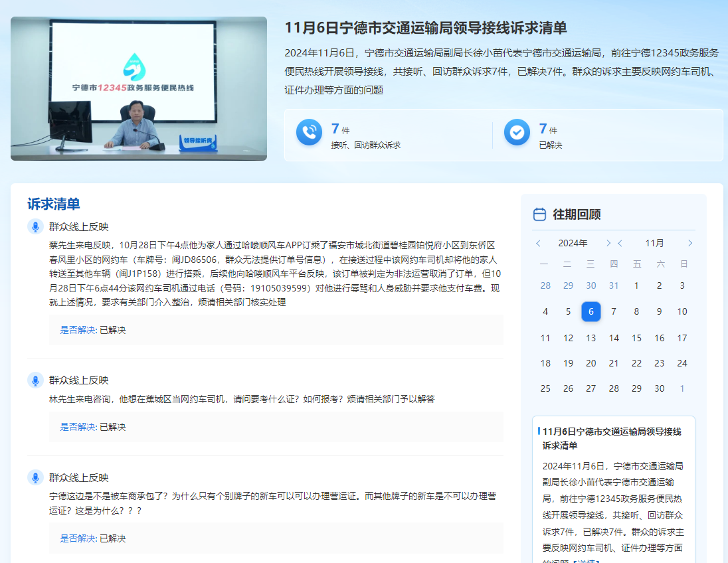The image size is (728, 563).
Task: Click the calendar icon next to 往期回顾
Action: (539, 214)
